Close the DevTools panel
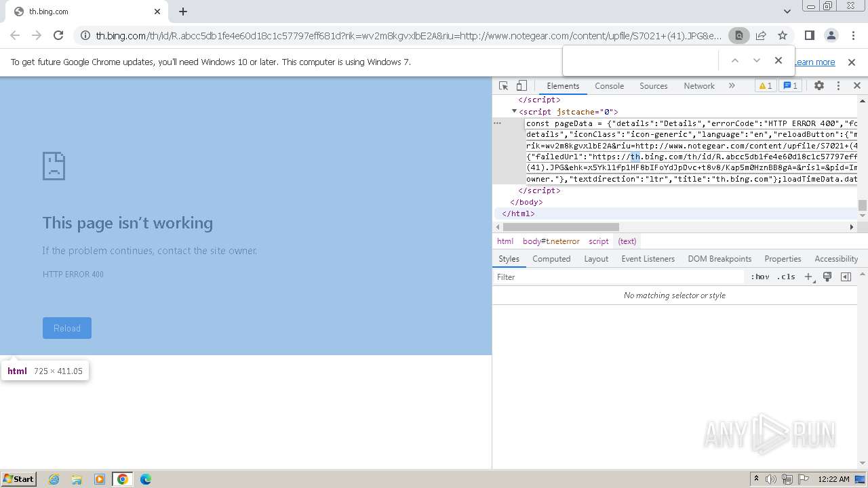868x488 pixels. 856,86
